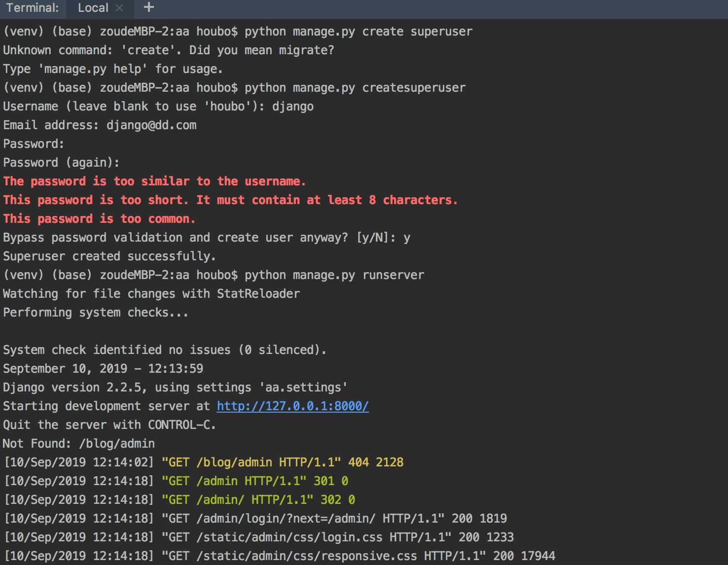
Task: Click the 'Email address: django@dd.com' line
Action: [x=100, y=125]
